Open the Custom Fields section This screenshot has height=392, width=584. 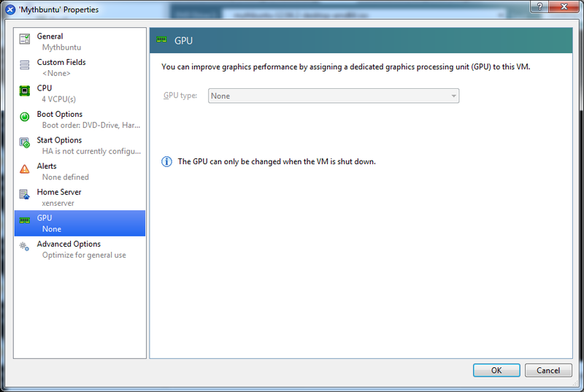coord(80,68)
